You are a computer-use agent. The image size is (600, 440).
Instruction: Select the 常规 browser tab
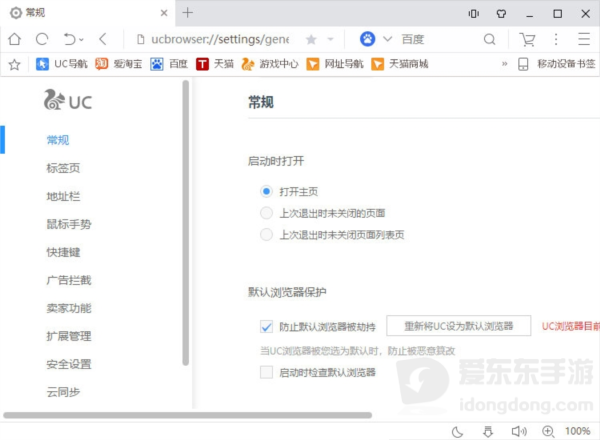click(87, 13)
